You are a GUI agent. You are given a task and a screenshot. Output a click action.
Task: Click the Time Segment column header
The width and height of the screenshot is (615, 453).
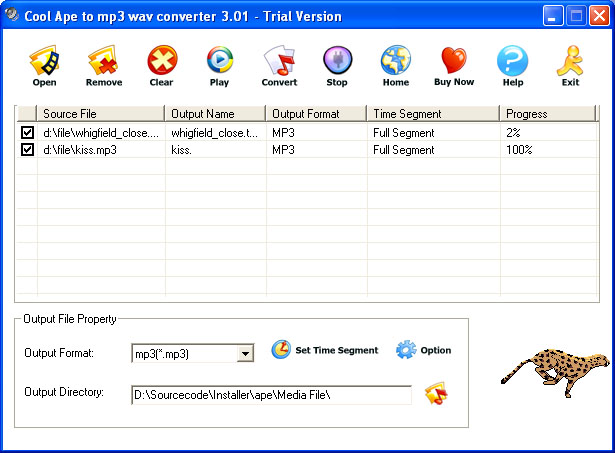tap(433, 114)
